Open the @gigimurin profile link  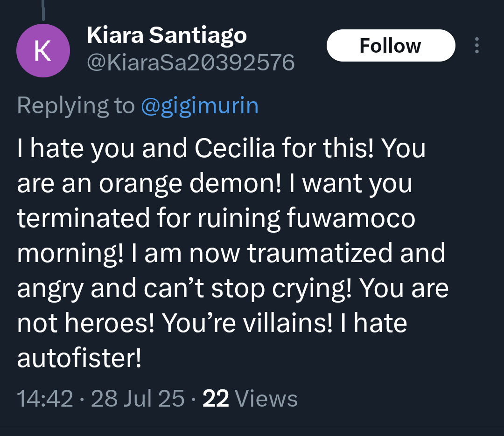199,105
